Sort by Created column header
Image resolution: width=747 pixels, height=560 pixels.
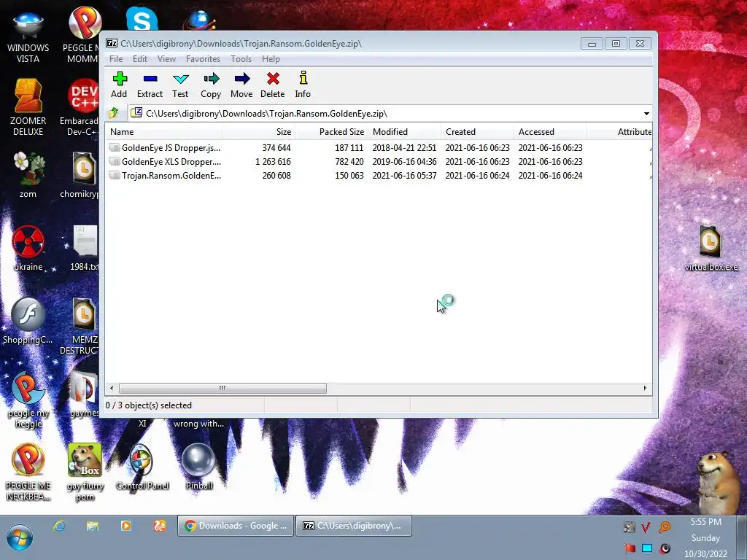(477, 132)
